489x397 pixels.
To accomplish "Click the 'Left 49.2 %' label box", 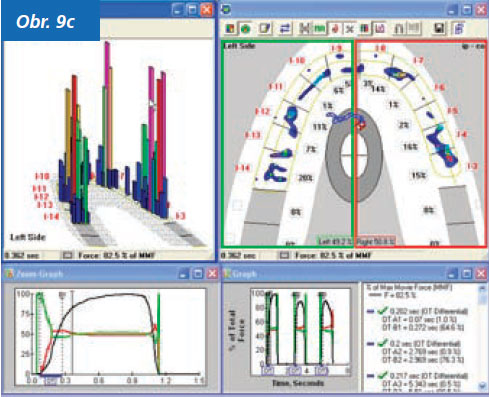I will point(335,241).
